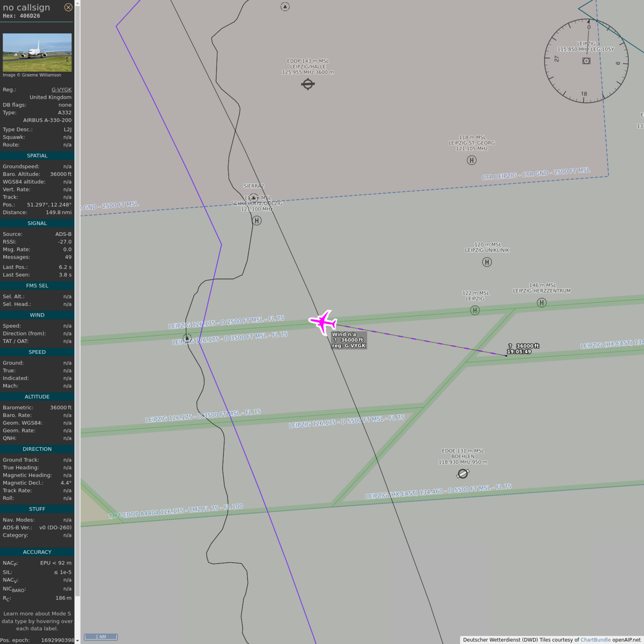Open the ChartBundle attribution link
The image size is (644, 644).
595,640
